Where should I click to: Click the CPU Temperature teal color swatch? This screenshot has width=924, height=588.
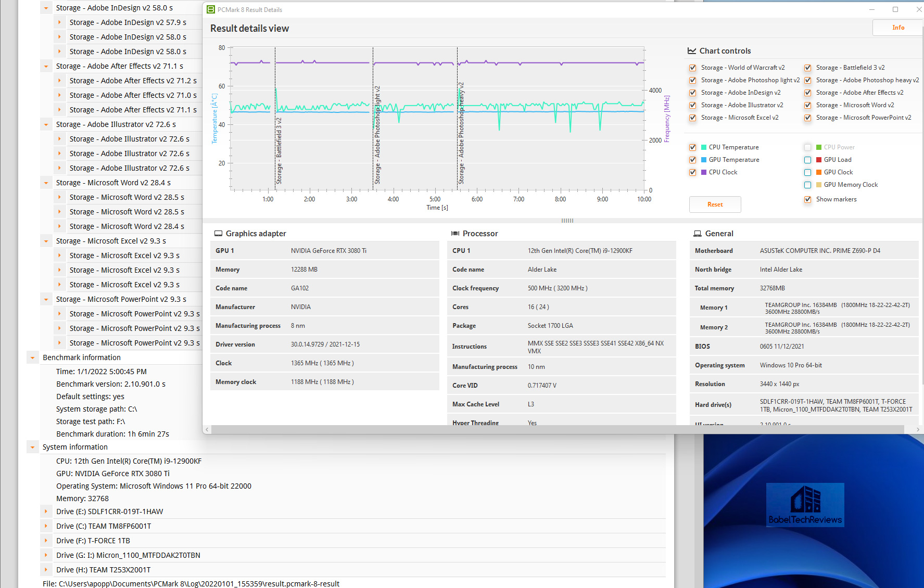(x=704, y=147)
